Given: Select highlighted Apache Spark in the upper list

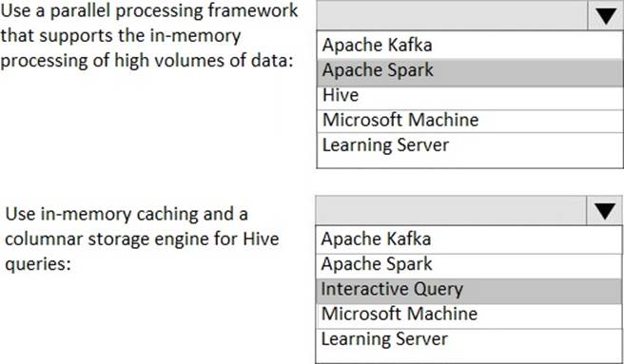Looking at the screenshot, I should click(470, 70).
